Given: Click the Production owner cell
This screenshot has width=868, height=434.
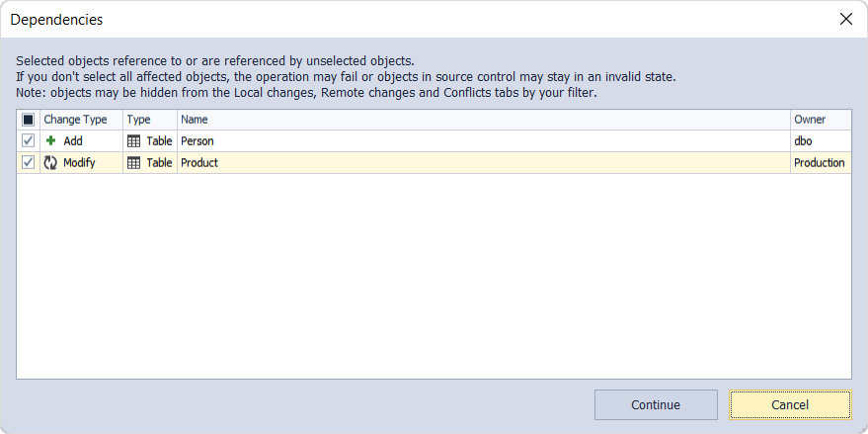Looking at the screenshot, I should [821, 162].
